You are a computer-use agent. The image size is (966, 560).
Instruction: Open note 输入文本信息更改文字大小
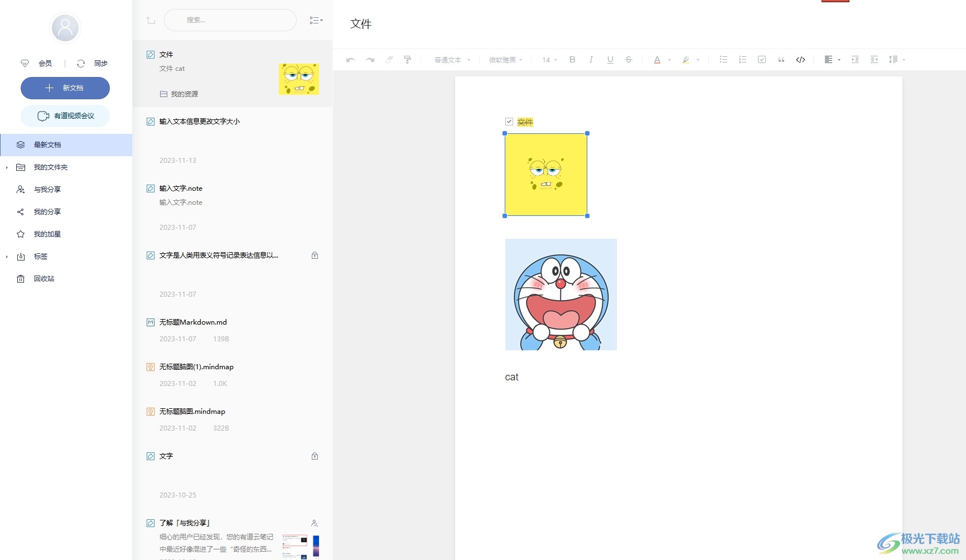[233, 141]
